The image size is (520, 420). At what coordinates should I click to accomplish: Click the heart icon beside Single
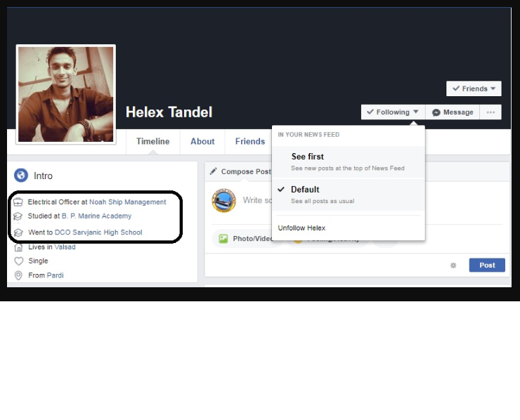[x=19, y=261]
